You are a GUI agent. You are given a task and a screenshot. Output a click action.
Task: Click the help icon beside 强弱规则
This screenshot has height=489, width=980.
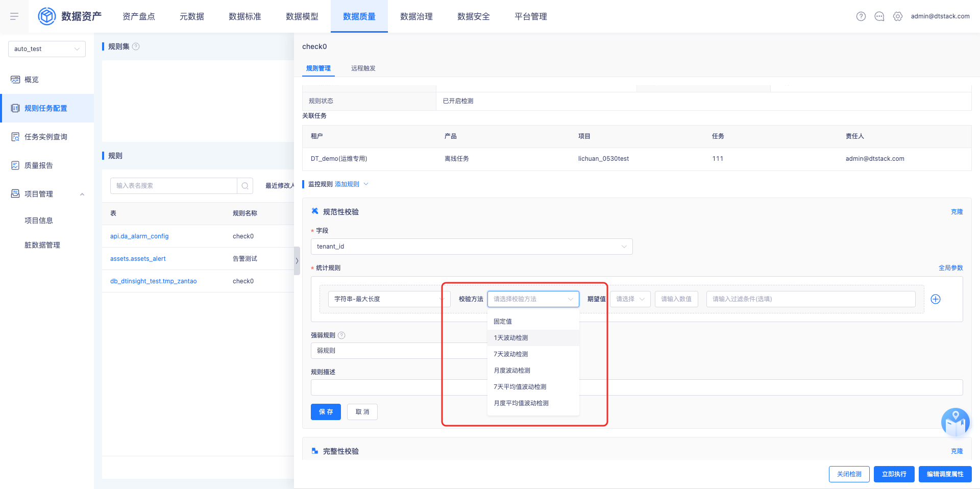(x=342, y=335)
